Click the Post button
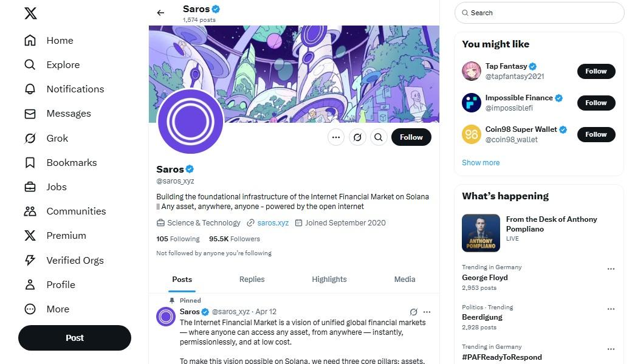 pos(75,338)
